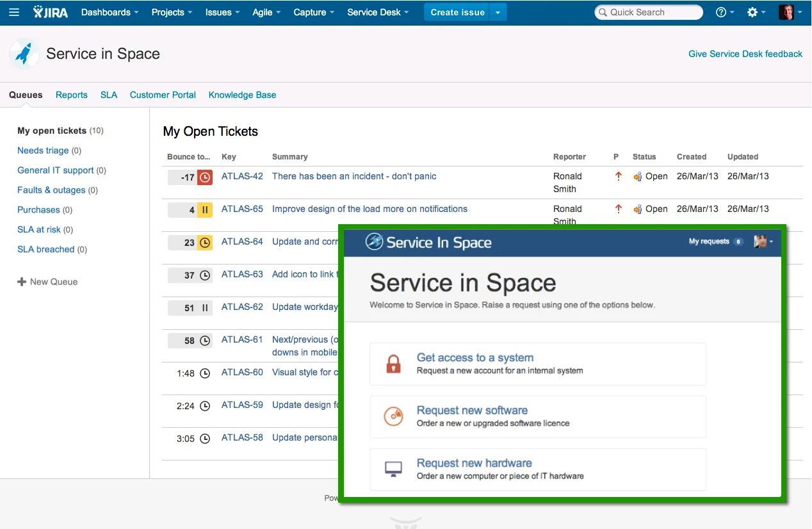Select the Purchases queue
The width and height of the screenshot is (812, 529).
point(45,210)
